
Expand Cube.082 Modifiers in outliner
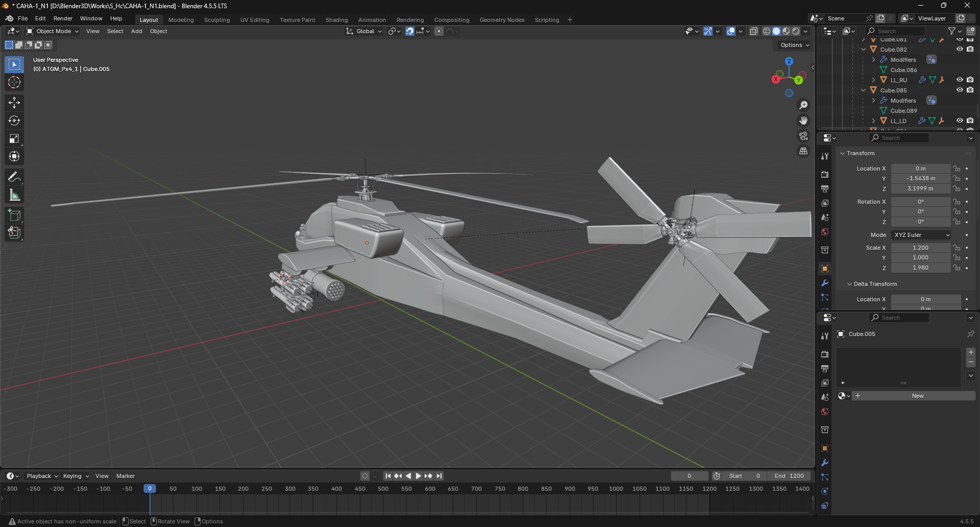[873, 60]
